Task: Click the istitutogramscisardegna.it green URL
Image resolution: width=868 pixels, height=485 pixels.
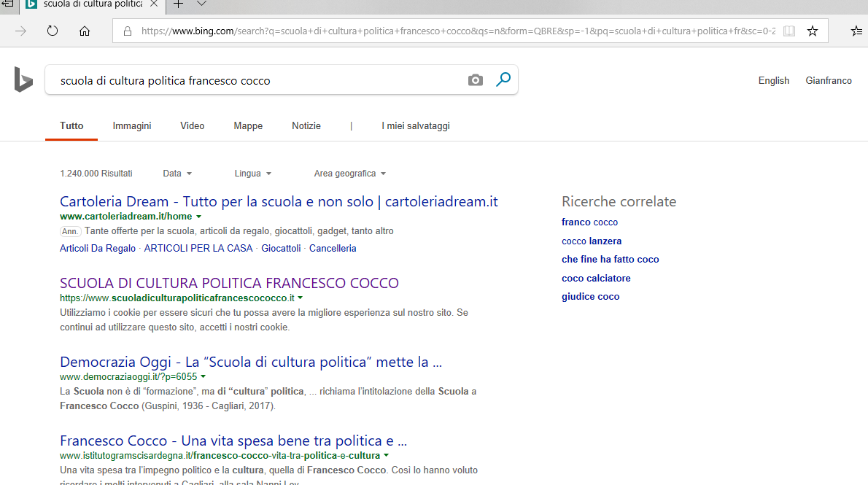Action: coord(220,456)
